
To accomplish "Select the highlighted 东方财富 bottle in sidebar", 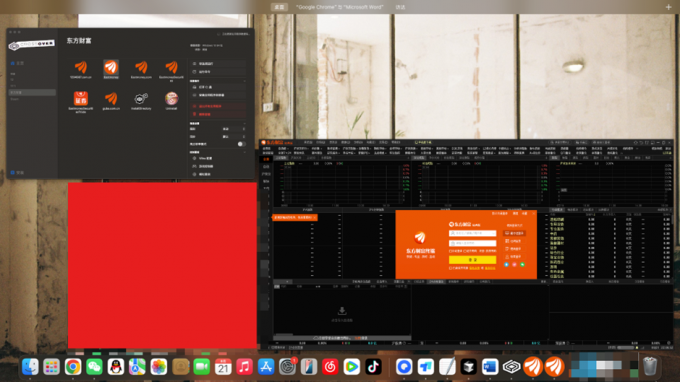I will [x=32, y=92].
